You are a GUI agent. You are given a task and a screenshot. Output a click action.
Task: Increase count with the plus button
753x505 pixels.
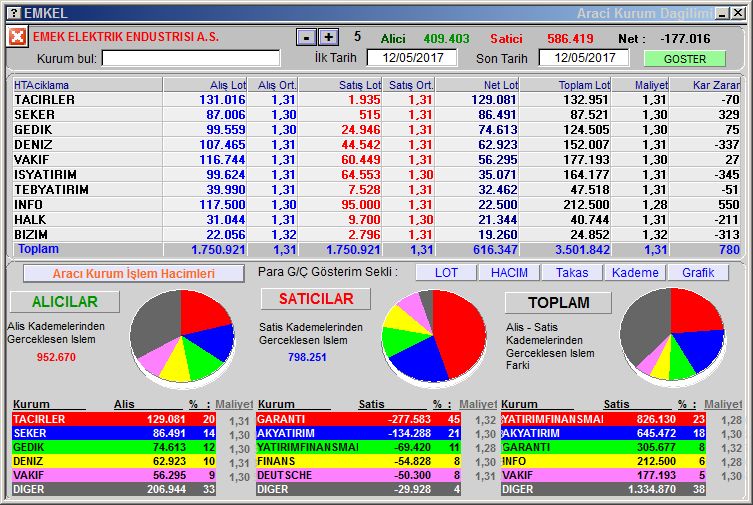click(328, 37)
